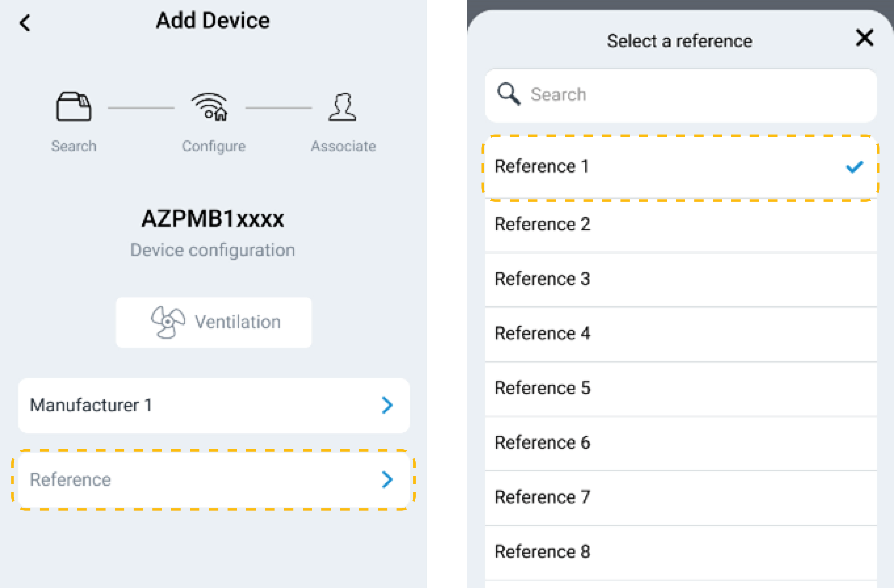Click the Search step box icon
894x588 pixels.
click(73, 107)
